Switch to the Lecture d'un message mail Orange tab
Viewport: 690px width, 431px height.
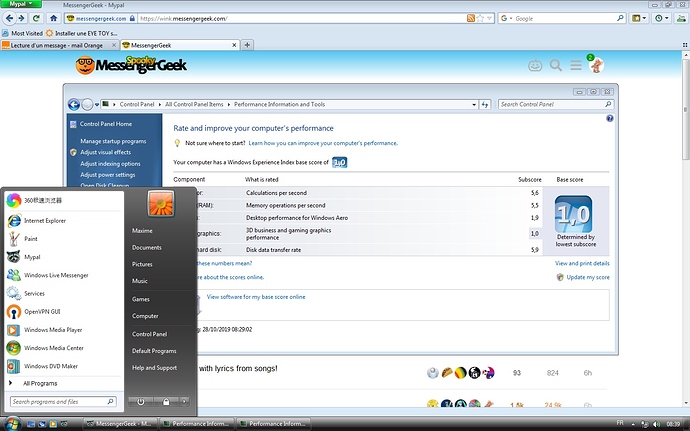(59, 45)
